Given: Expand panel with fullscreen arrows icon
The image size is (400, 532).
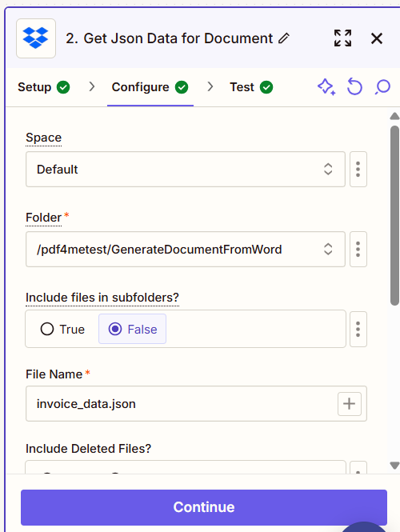Looking at the screenshot, I should pyautogui.click(x=342, y=38).
